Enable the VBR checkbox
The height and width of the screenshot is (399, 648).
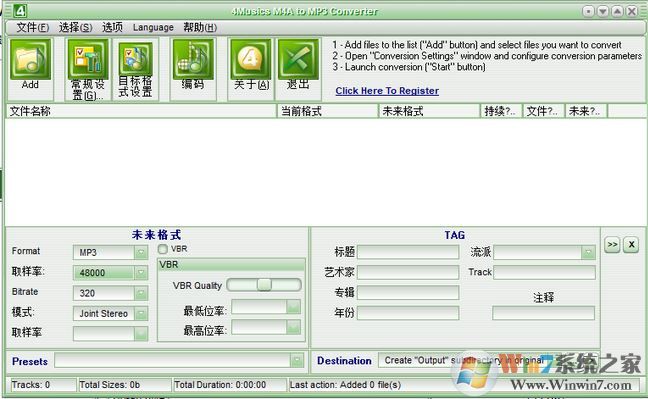(162, 249)
